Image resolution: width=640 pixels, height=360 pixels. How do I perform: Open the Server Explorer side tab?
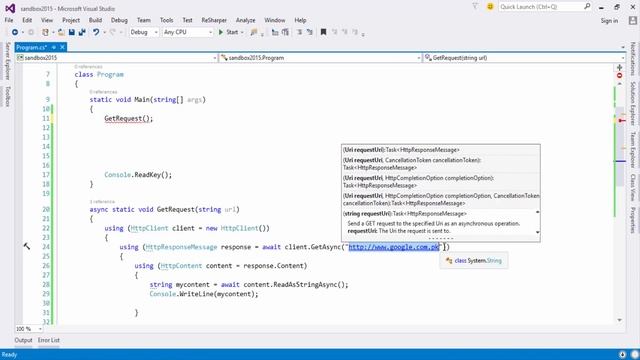(x=7, y=60)
